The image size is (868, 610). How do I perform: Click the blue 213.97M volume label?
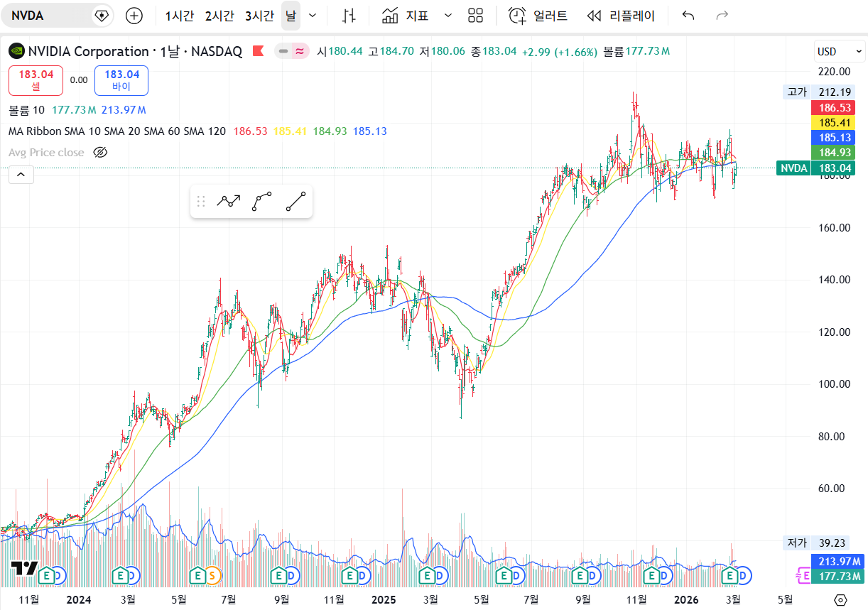click(x=837, y=561)
